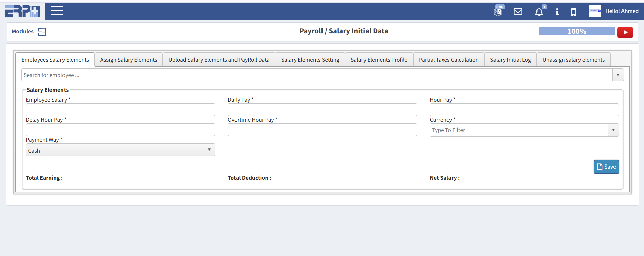Image resolution: width=644 pixels, height=256 pixels.
Task: Open the Payment Way dropdown
Action: pyautogui.click(x=120, y=150)
